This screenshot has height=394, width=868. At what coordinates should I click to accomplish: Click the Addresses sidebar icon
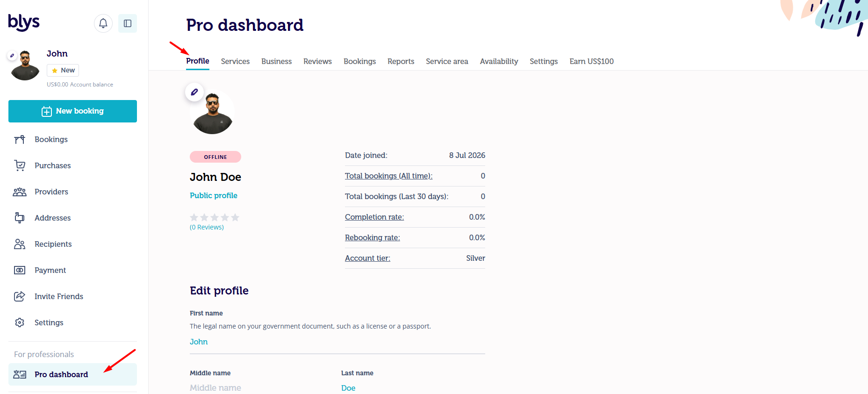pos(20,218)
